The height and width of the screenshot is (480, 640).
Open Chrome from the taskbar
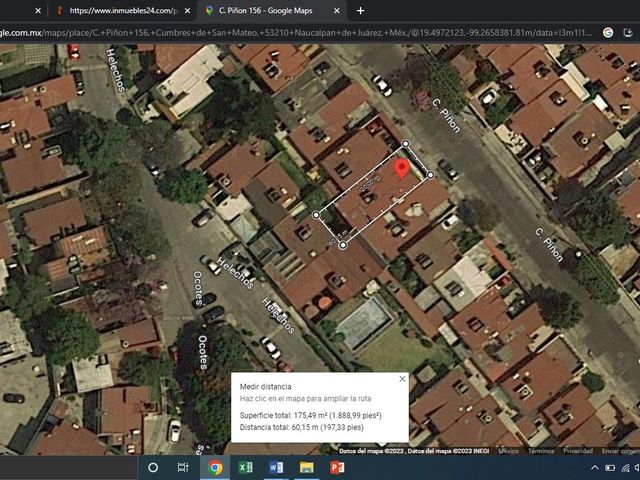(215, 467)
